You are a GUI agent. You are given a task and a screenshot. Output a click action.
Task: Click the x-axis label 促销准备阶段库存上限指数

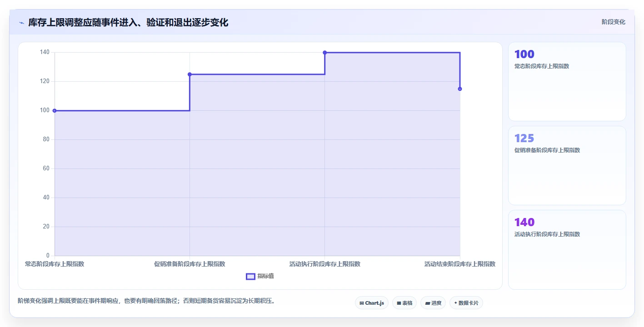(x=190, y=264)
